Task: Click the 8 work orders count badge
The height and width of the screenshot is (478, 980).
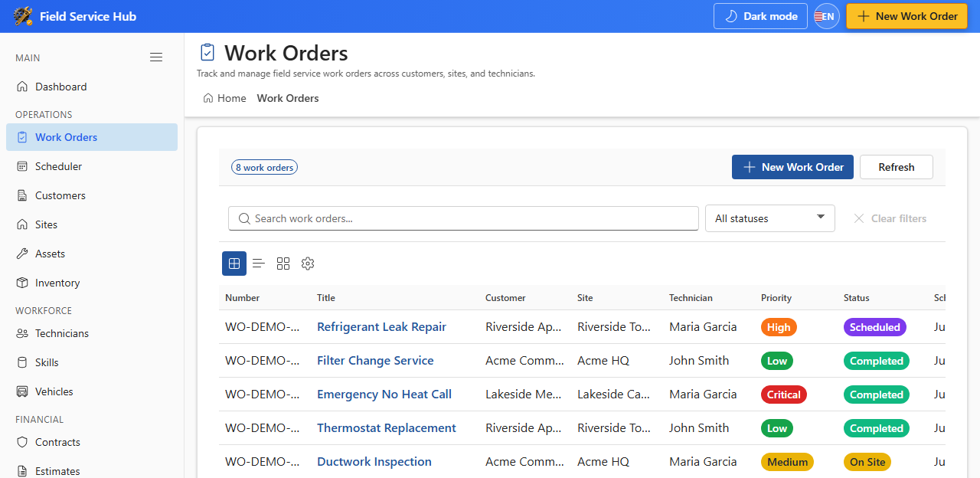Action: point(264,167)
